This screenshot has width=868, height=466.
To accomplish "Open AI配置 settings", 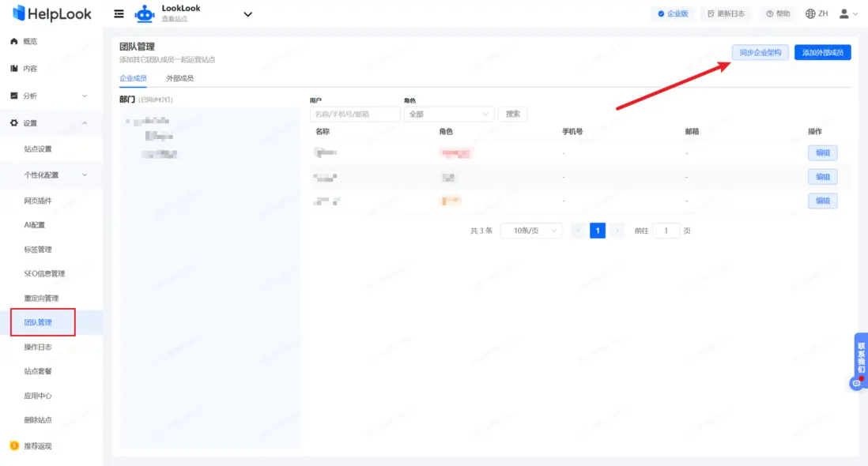I will [x=34, y=225].
